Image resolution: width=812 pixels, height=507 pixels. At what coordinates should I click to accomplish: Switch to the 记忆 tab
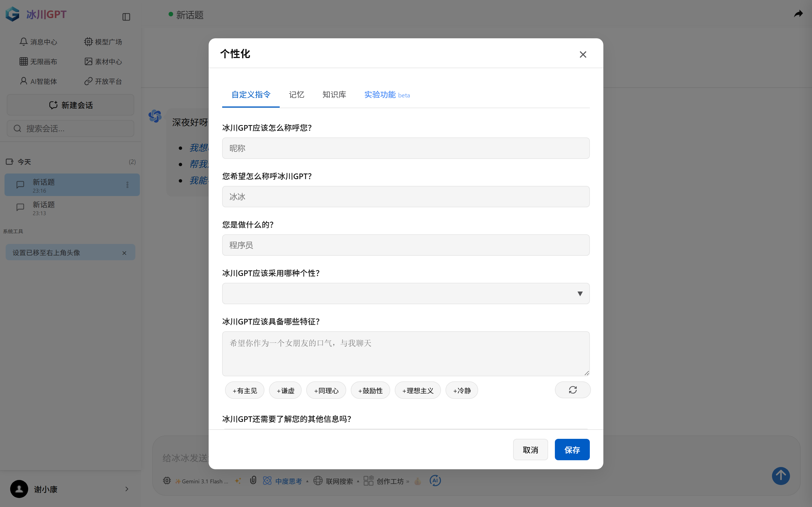[296, 95]
